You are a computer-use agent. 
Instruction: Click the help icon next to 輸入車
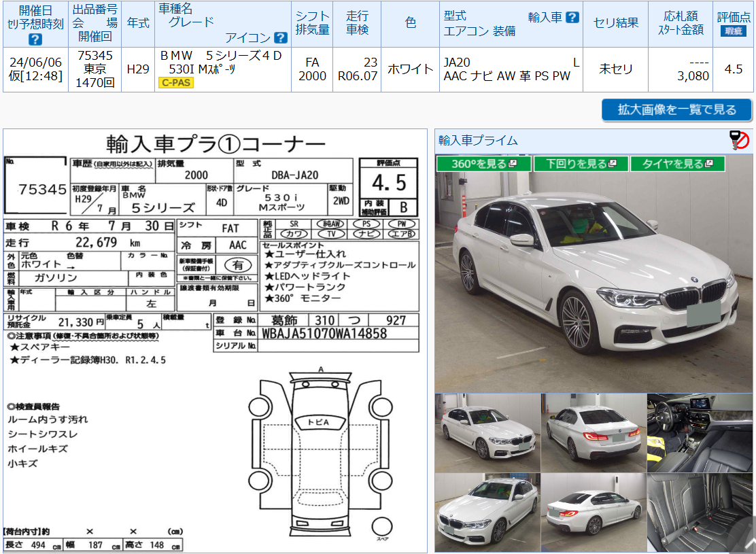[572, 17]
